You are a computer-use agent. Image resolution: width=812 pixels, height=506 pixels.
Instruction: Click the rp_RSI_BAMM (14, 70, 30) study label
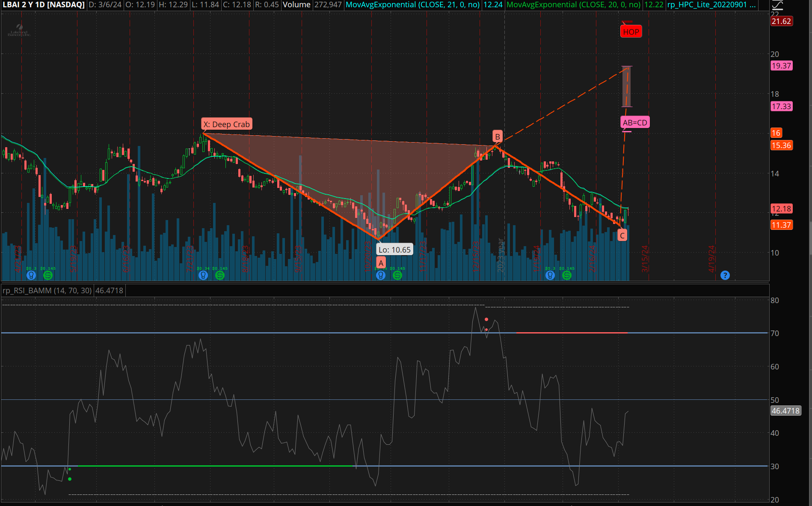coord(47,291)
